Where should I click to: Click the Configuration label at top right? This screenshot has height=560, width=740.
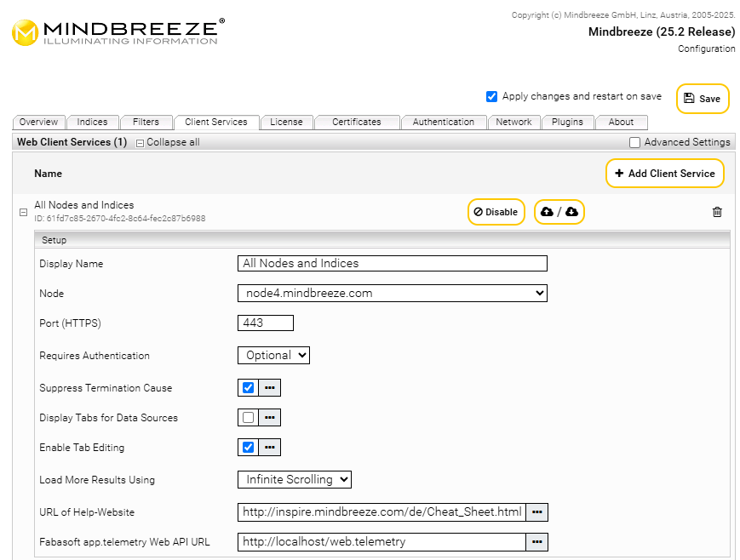[x=707, y=49]
